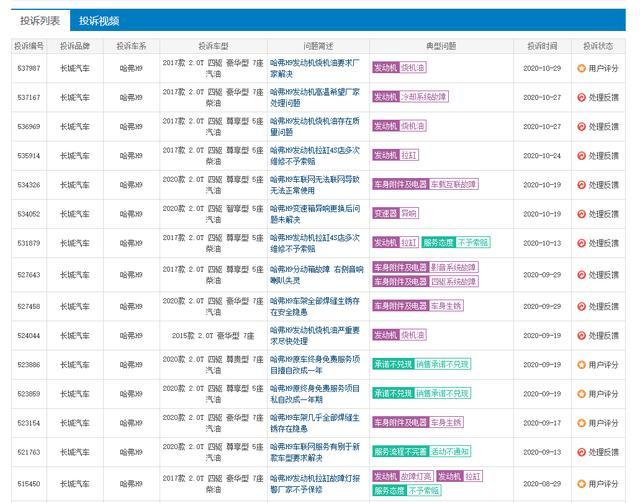Viewport: 640px width, 503px height.
Task: Click the status icon for complaint 524044
Action: pos(581,336)
